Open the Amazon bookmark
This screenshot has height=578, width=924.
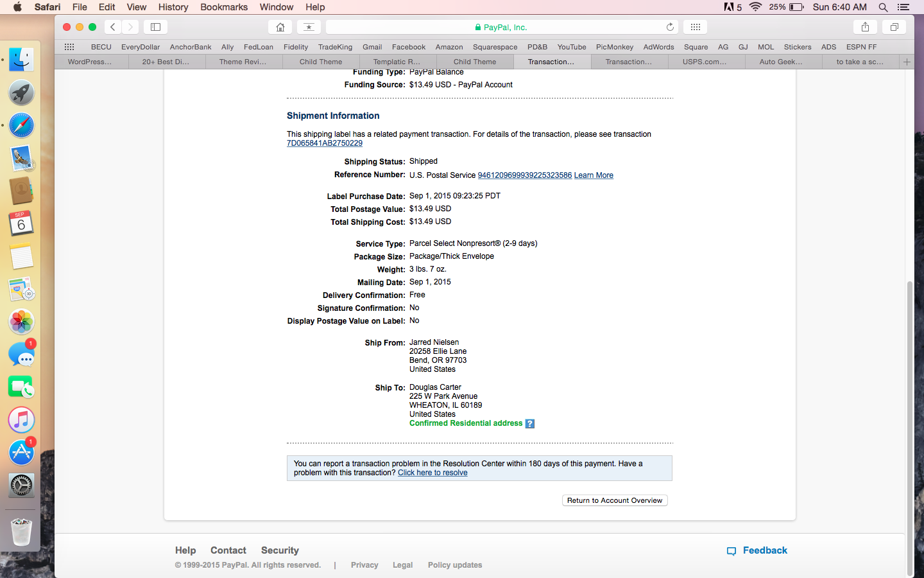point(449,47)
